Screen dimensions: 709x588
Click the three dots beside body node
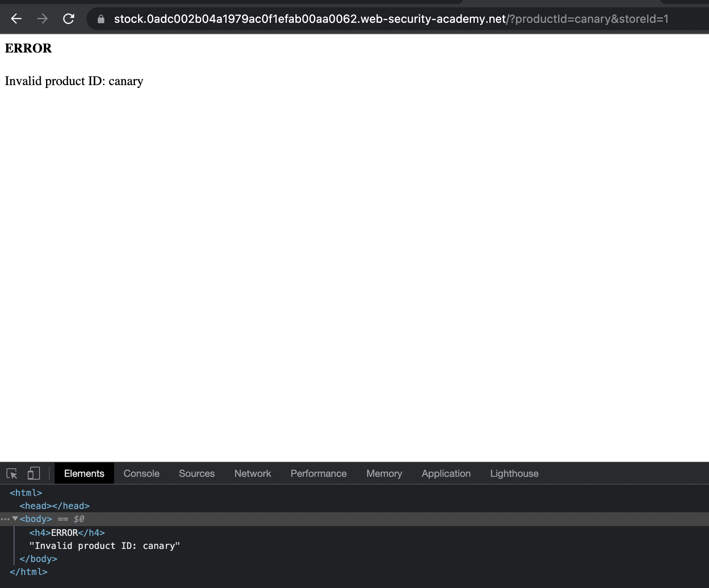5,519
